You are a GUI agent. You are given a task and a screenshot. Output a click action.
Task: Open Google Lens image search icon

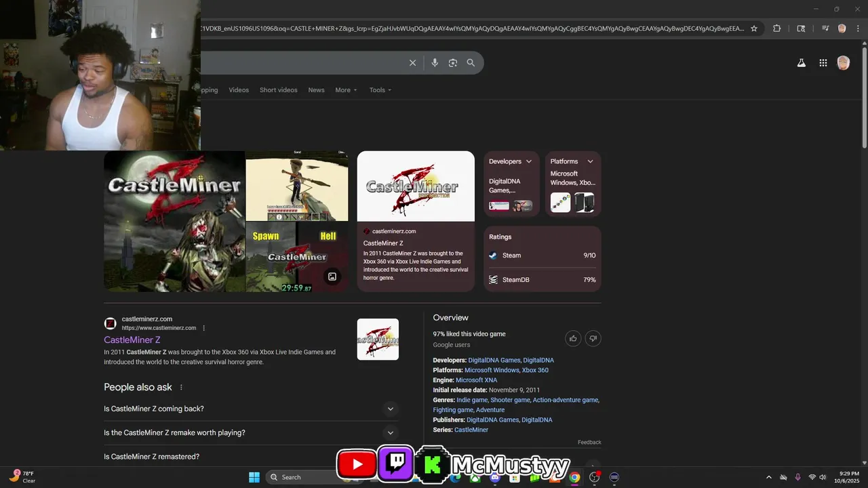point(453,63)
